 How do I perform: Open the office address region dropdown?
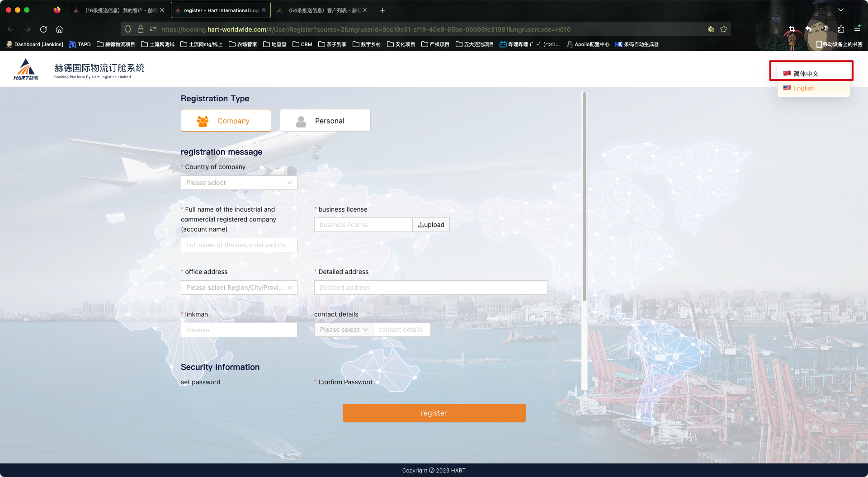239,288
